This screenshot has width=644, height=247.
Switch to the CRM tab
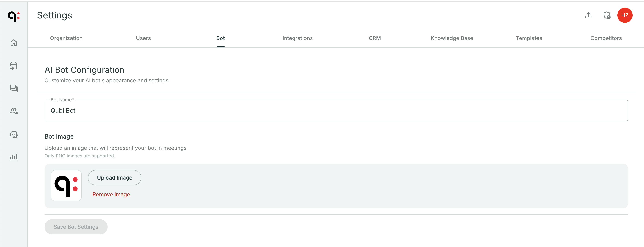(375, 38)
